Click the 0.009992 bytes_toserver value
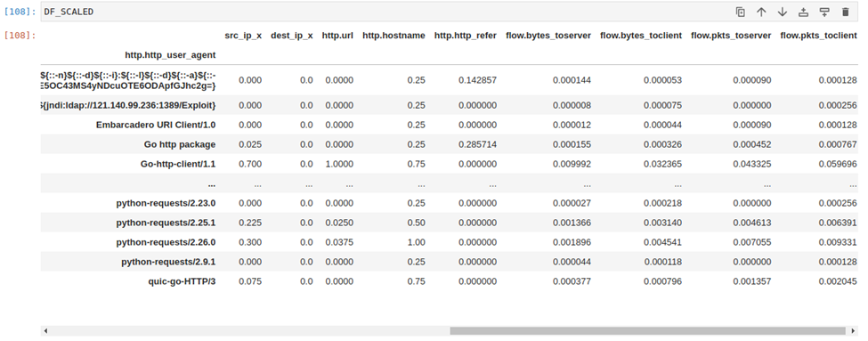 point(572,164)
